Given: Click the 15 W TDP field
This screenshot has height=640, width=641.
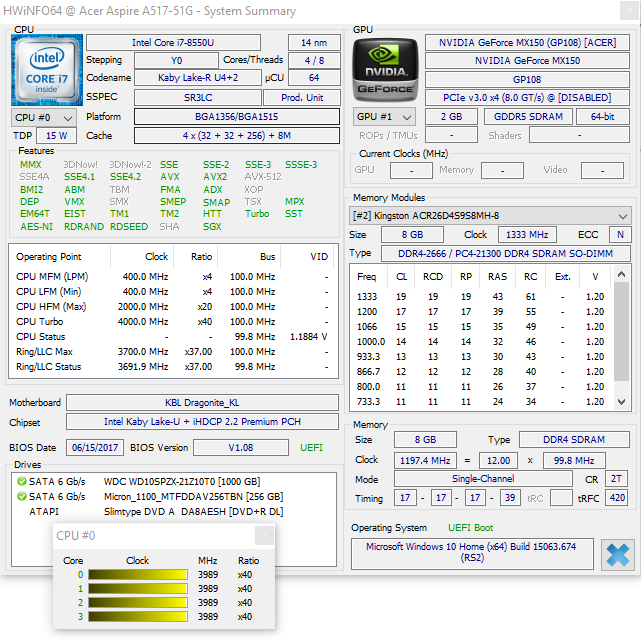Looking at the screenshot, I should tap(56, 136).
